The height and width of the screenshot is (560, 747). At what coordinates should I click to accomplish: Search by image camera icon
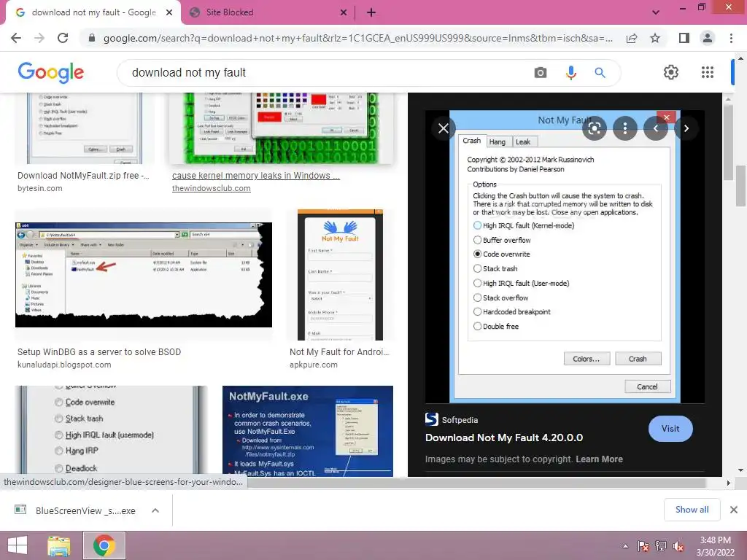coord(541,73)
